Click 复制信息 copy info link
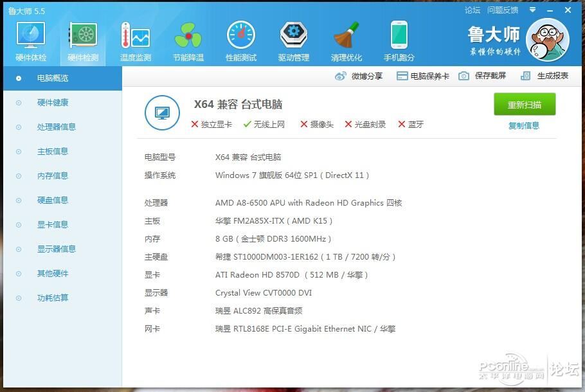The height and width of the screenshot is (392, 585). (524, 126)
